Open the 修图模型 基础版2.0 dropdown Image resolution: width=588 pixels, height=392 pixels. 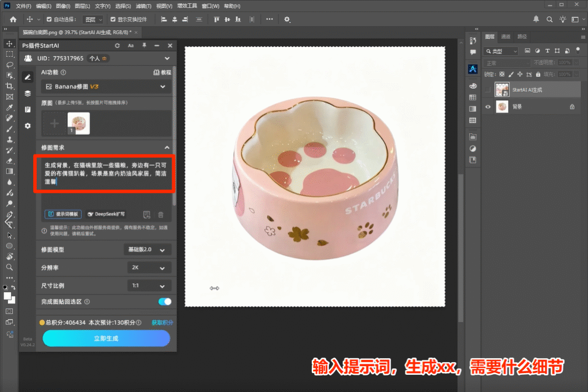click(148, 250)
